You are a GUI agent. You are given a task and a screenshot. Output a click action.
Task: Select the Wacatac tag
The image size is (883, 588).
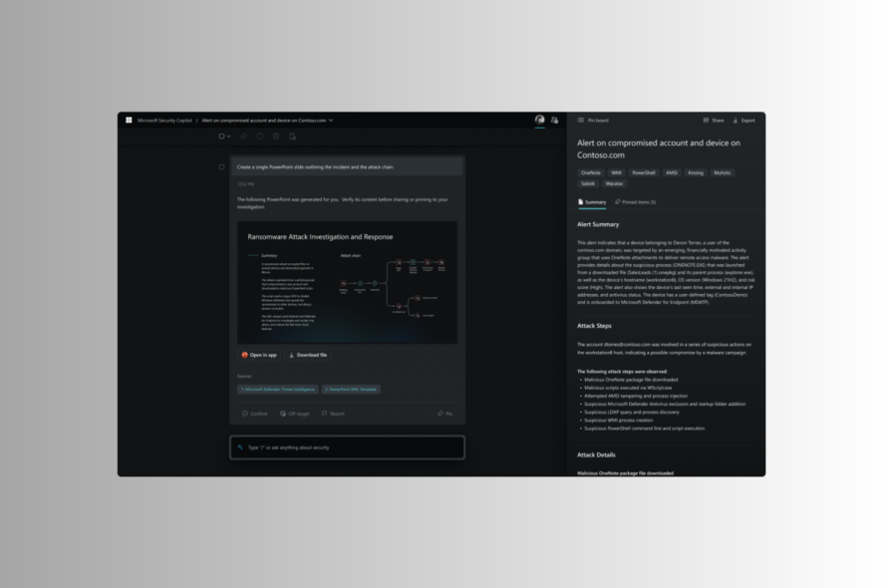click(614, 183)
